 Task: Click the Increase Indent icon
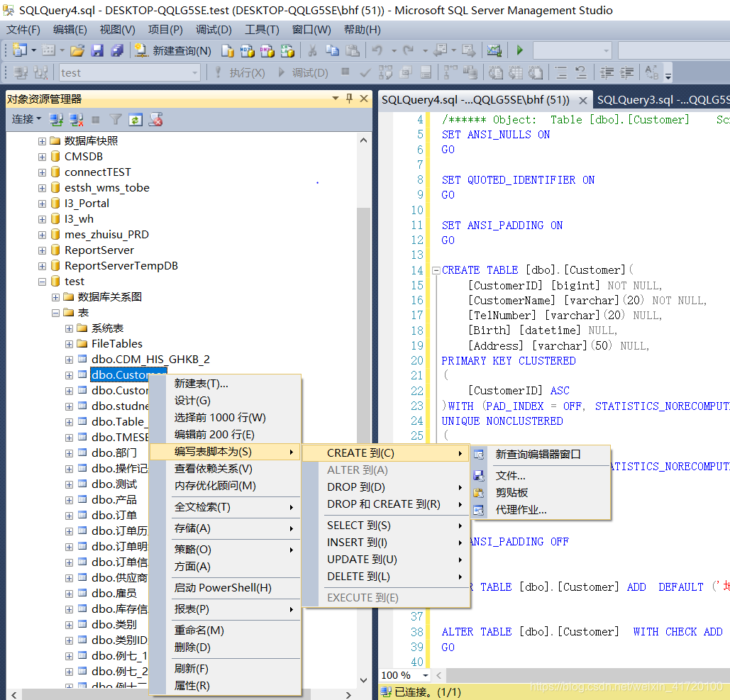(x=626, y=72)
